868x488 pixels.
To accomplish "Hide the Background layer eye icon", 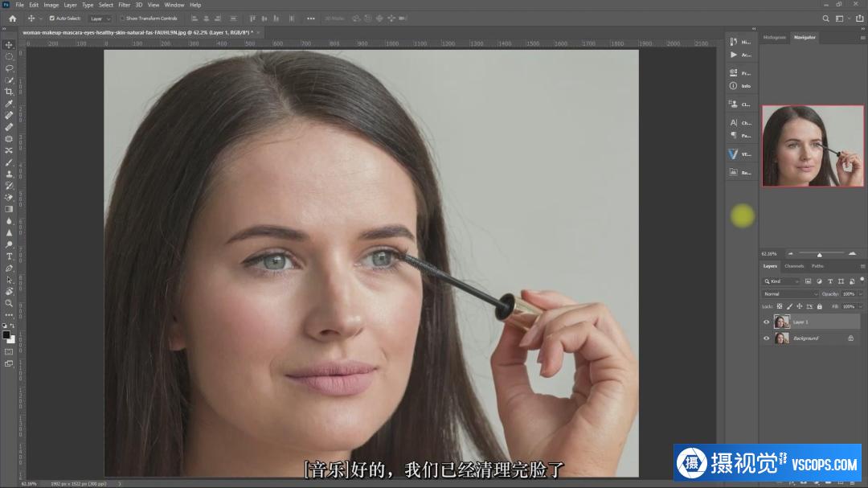I will click(x=766, y=338).
